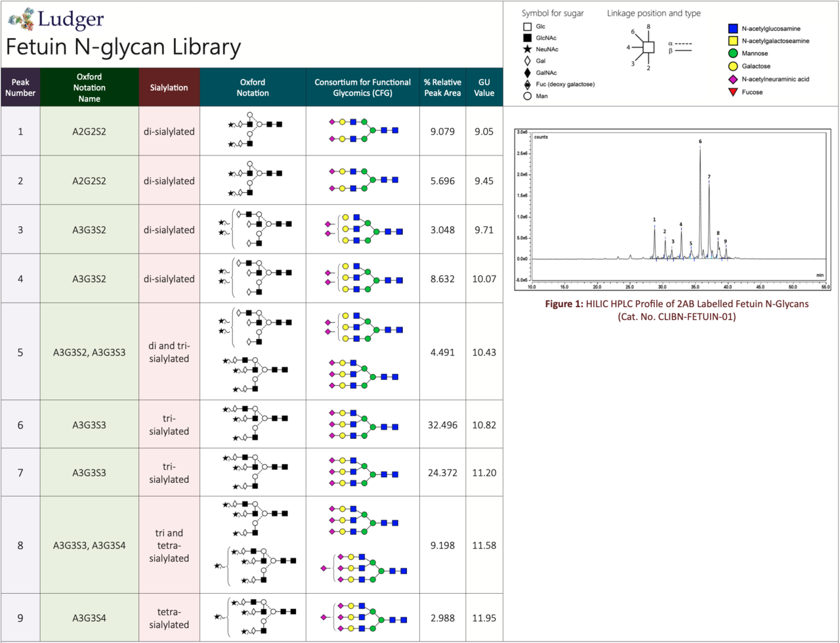Click the 'Fetuin N-glycan Library' title
840x643 pixels.
tap(123, 47)
